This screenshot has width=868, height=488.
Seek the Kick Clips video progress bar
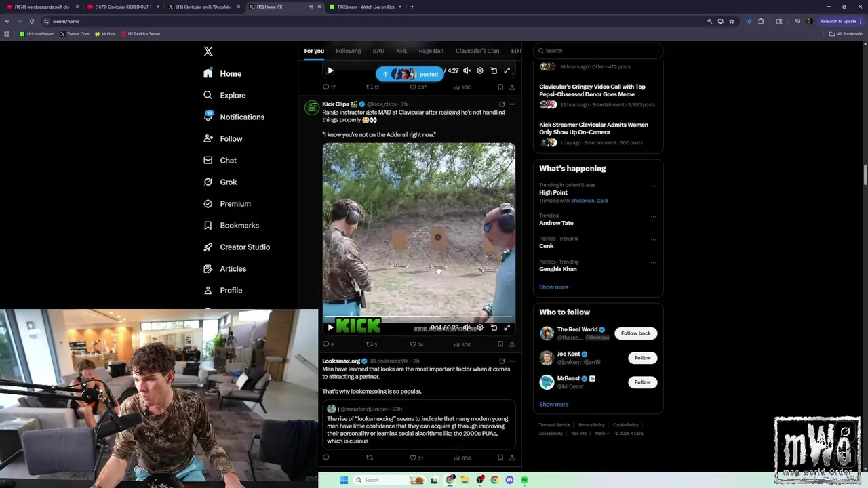(x=418, y=317)
